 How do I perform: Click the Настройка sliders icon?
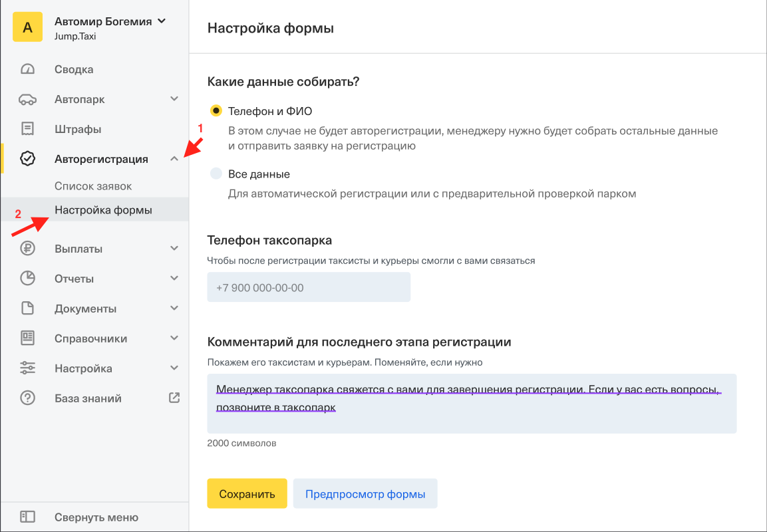(x=27, y=368)
